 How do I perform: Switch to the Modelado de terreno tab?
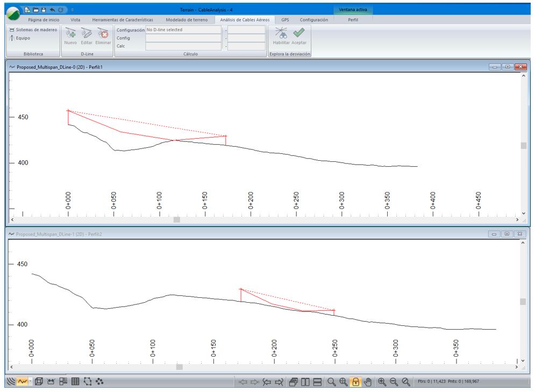pos(187,19)
